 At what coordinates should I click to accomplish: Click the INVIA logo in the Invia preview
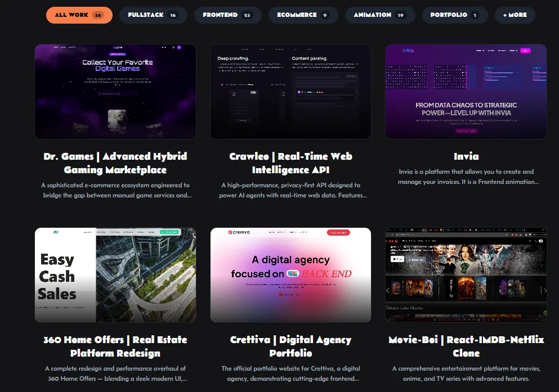click(408, 51)
